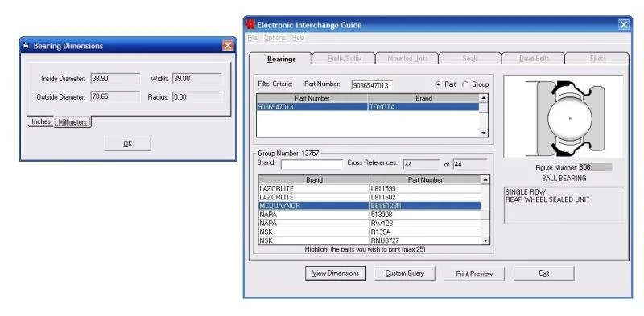Click the Outside Diameter field

115,96
